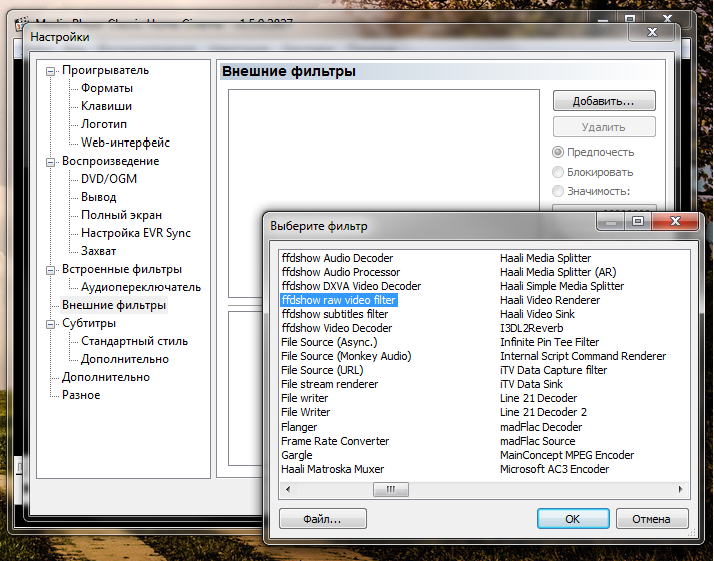Click the Добавить... button
The width and height of the screenshot is (714, 561).
tap(603, 101)
